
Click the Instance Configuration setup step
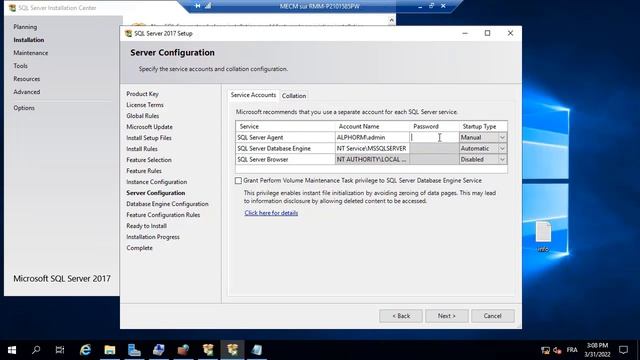point(157,182)
